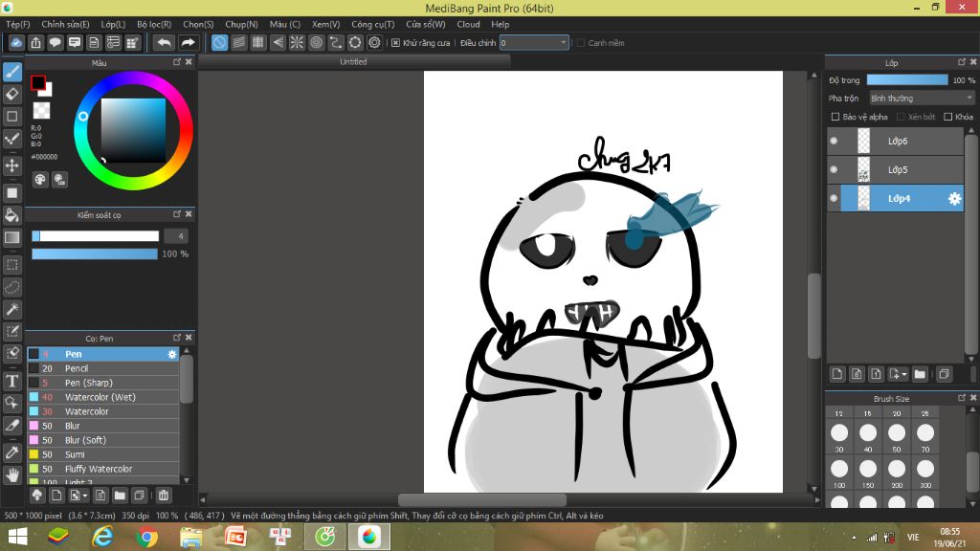Enable Bảo vệ alpha checkbox
Image resolution: width=980 pixels, height=551 pixels.
(835, 117)
